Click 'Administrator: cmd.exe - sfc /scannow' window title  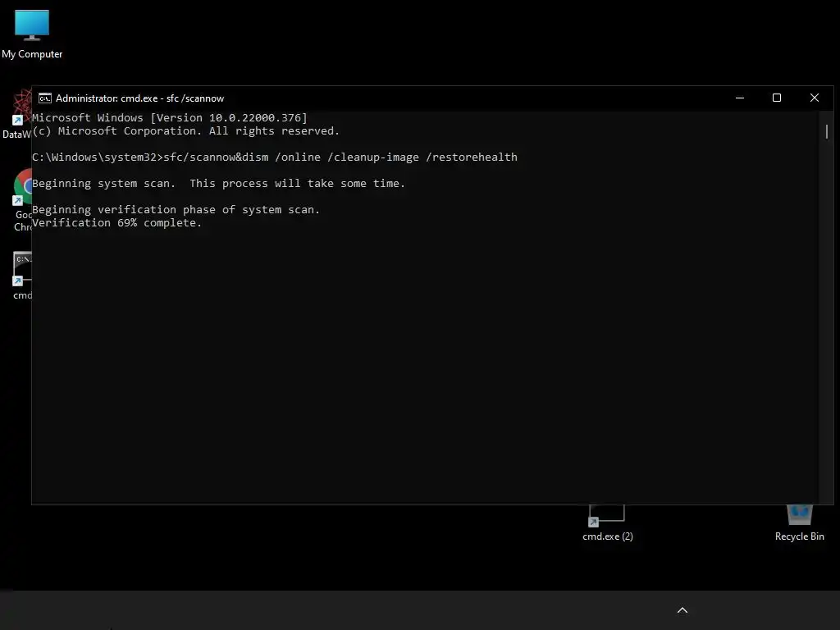pyautogui.click(x=139, y=98)
